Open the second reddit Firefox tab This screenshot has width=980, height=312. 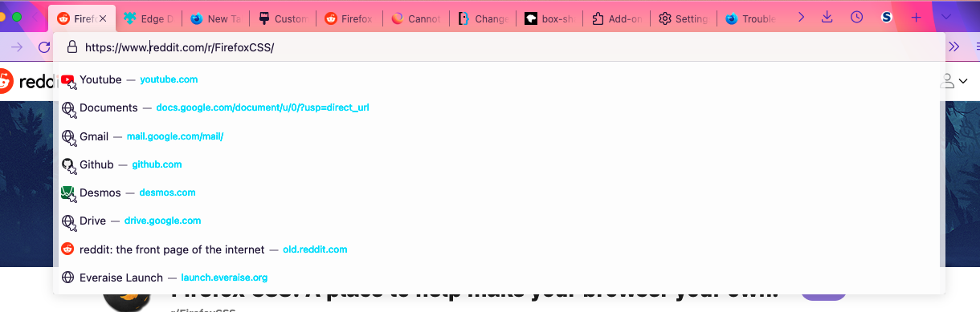click(x=349, y=18)
